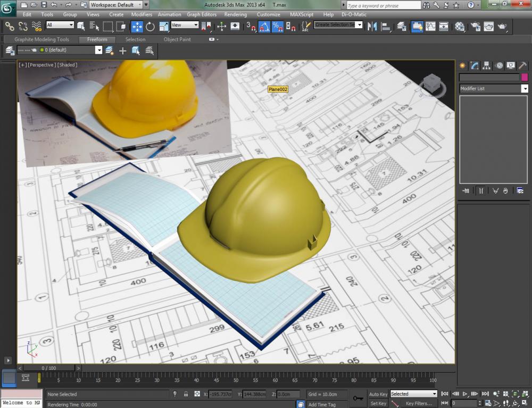Open the Utilities hammer panel tab
532x408 pixels.
[522, 65]
